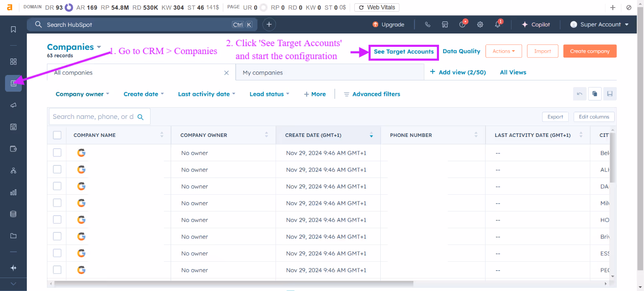Select the Marketing megaphone icon in the sidebar
This screenshot has width=644, height=291.
[x=13, y=105]
